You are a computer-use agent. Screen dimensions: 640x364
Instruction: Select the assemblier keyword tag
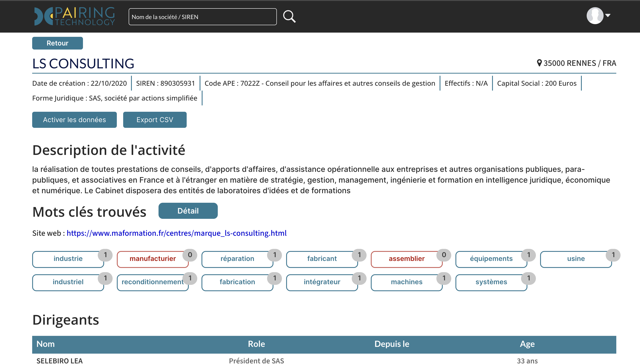coord(407,259)
